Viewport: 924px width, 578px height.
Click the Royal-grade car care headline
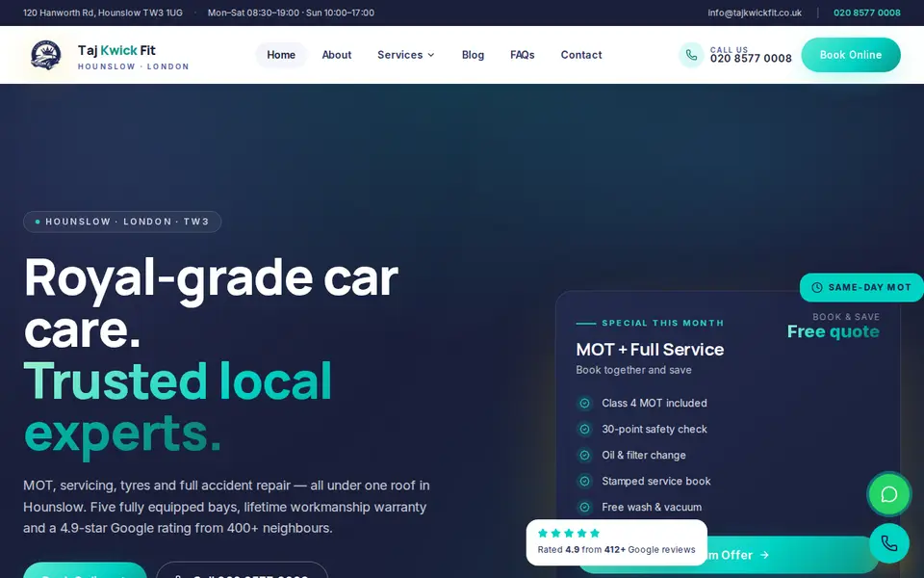click(211, 302)
